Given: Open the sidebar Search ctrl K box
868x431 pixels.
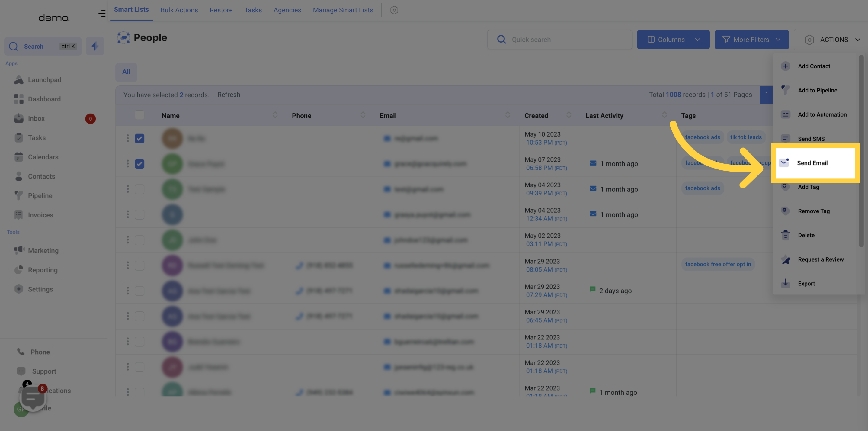Looking at the screenshot, I should (x=43, y=46).
